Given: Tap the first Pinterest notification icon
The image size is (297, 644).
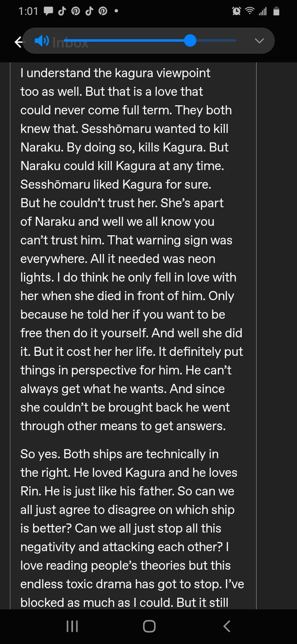Looking at the screenshot, I should pyautogui.click(x=75, y=12).
